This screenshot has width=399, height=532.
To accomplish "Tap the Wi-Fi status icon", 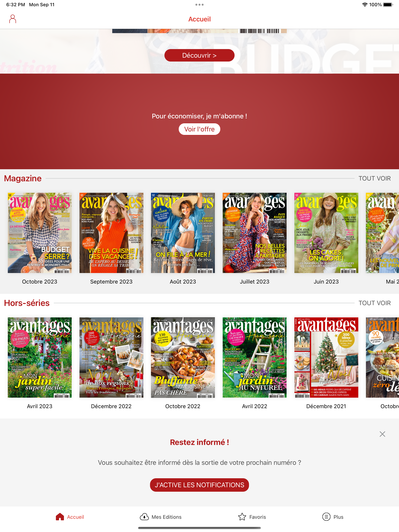I will [365, 4].
